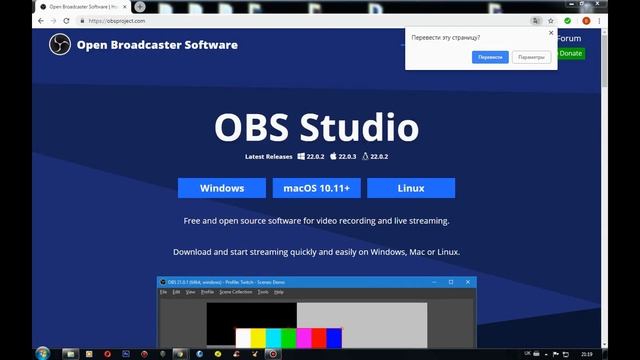Open Chrome's three-dot menu
The image size is (640, 360).
(x=599, y=21)
